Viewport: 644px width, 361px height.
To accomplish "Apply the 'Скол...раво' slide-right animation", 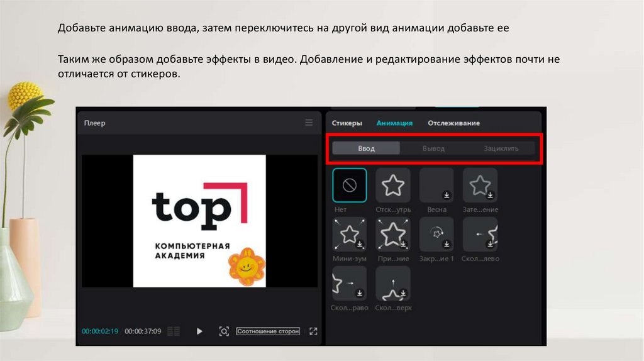I will 350,284.
